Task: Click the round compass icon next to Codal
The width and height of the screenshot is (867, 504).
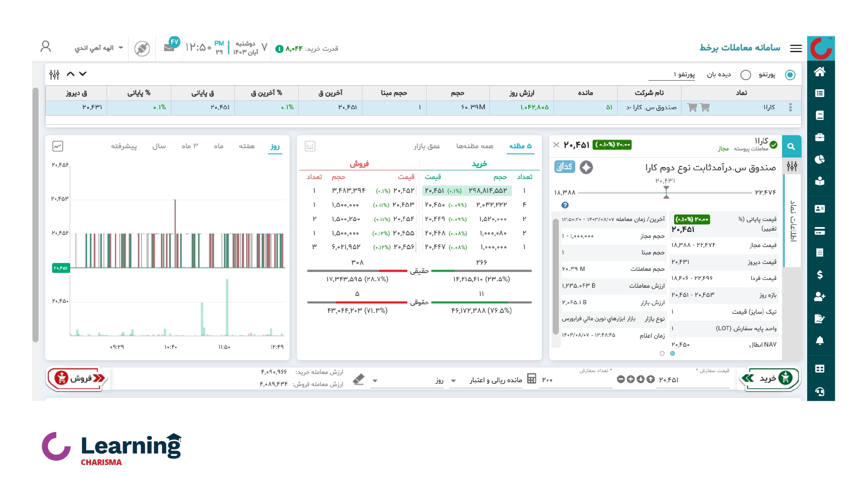Action: click(586, 167)
